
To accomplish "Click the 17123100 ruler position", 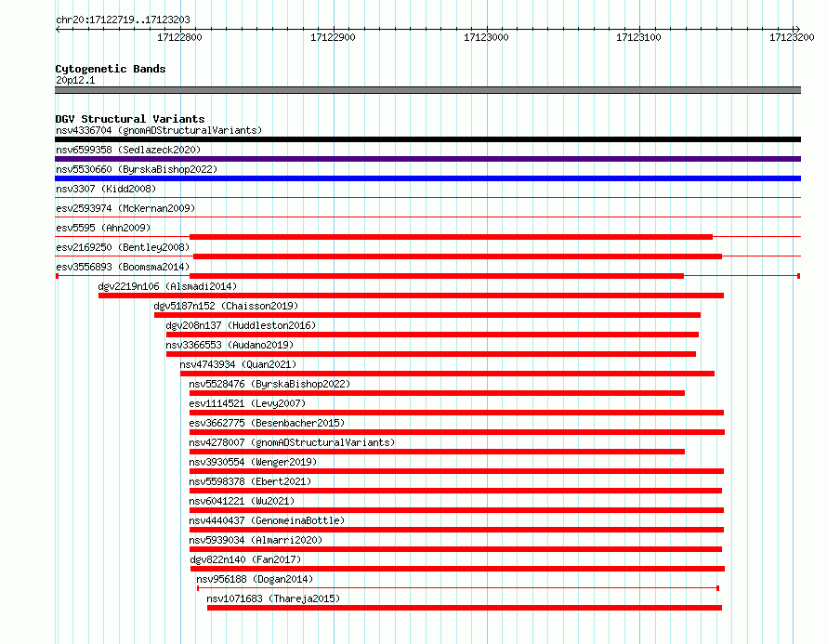I will tap(638, 37).
